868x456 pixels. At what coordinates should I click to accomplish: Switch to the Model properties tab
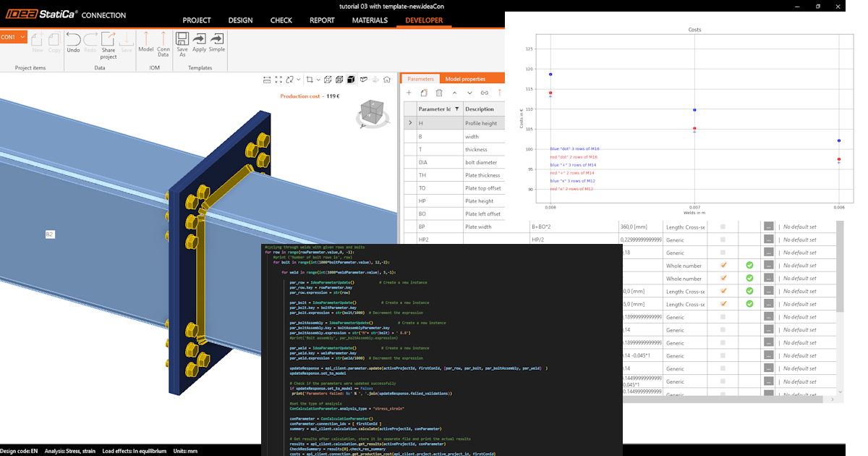click(x=465, y=79)
